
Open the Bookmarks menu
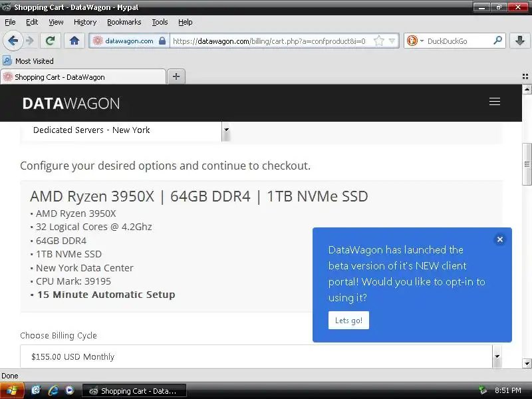click(x=124, y=22)
